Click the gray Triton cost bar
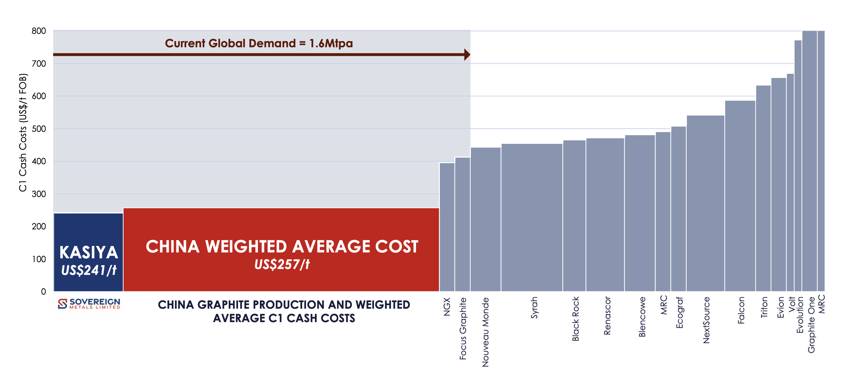 [763, 188]
